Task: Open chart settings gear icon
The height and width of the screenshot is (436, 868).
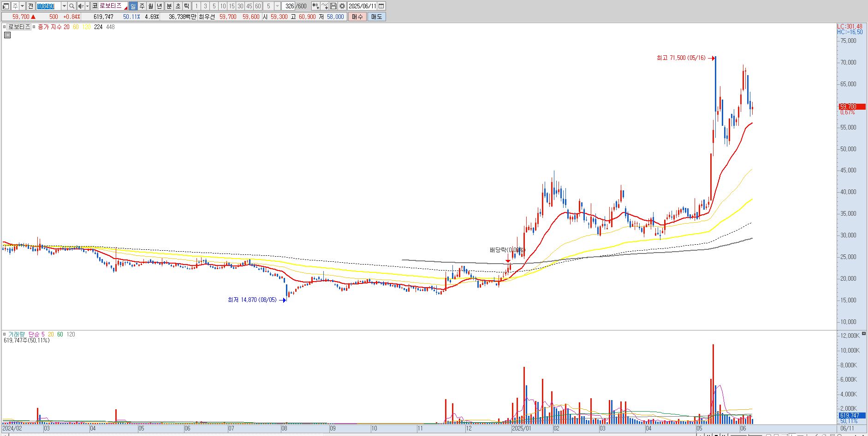Action: point(342,6)
